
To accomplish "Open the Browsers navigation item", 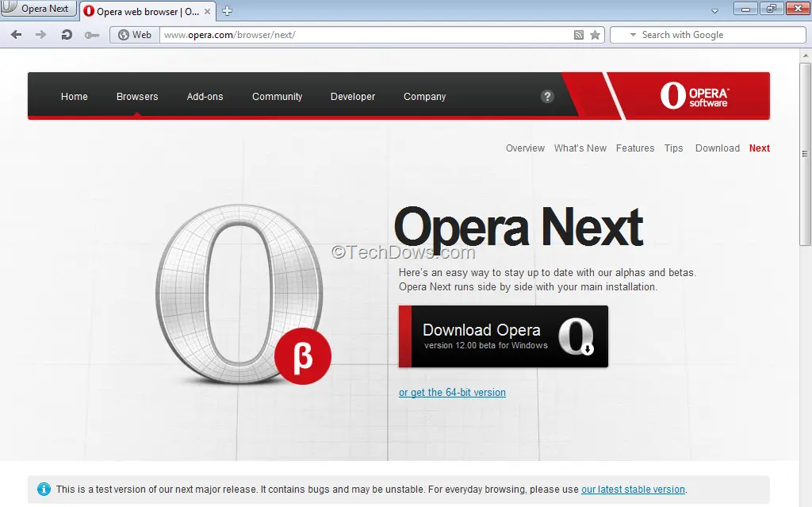I will (x=137, y=97).
